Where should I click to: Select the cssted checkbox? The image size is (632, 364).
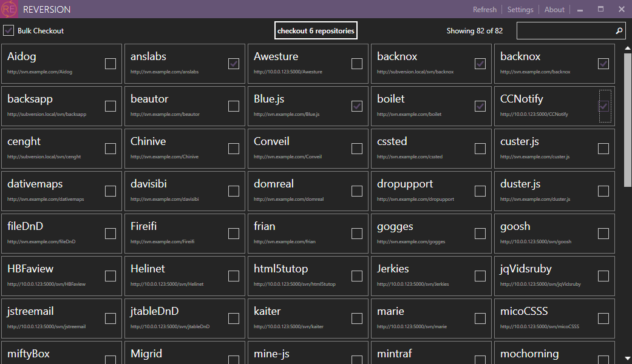point(480,149)
